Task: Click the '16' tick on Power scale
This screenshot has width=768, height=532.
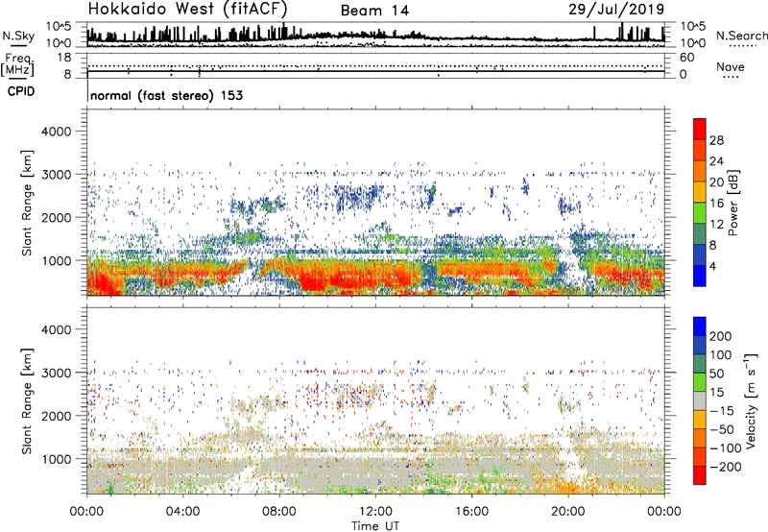Action: coord(716,204)
